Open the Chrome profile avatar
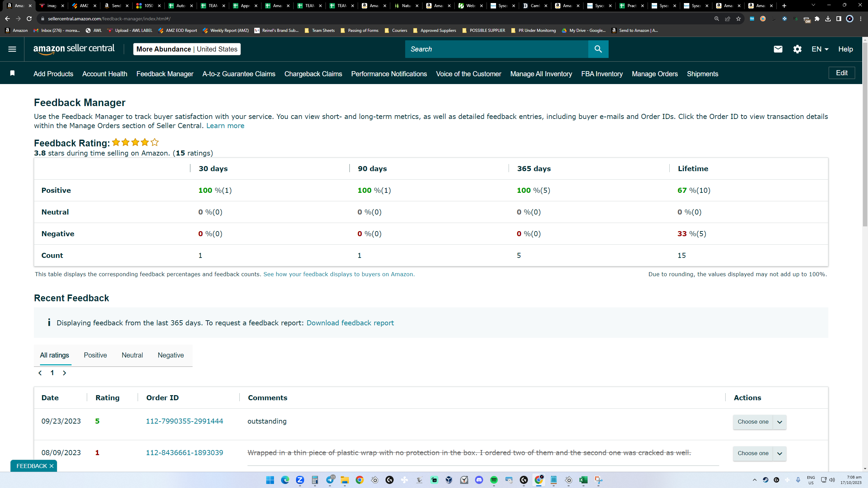868x488 pixels. pyautogui.click(x=849, y=19)
